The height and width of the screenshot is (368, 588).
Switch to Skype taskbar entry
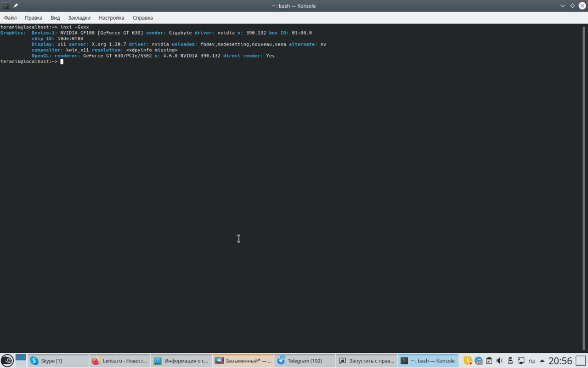[x=58, y=361]
